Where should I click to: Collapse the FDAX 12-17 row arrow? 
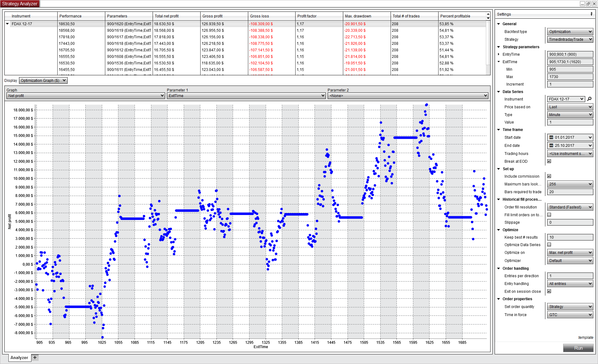7,24
